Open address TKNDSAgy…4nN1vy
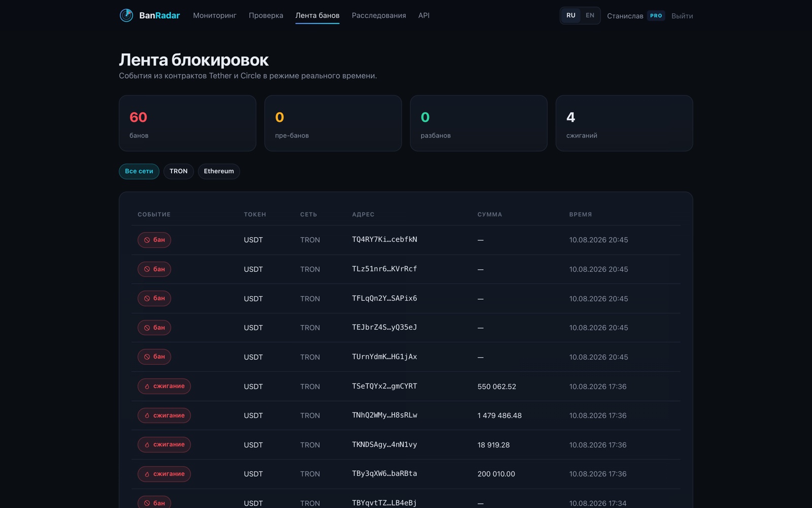812x508 pixels. [385, 444]
